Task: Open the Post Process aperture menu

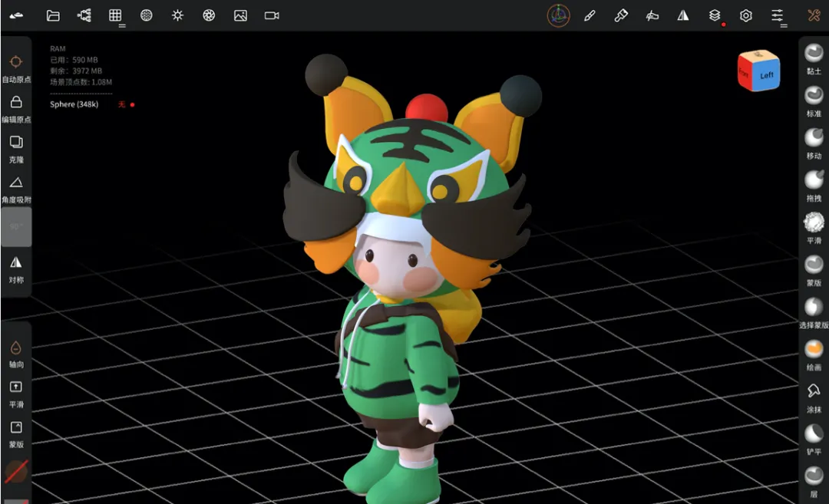Action: [209, 15]
